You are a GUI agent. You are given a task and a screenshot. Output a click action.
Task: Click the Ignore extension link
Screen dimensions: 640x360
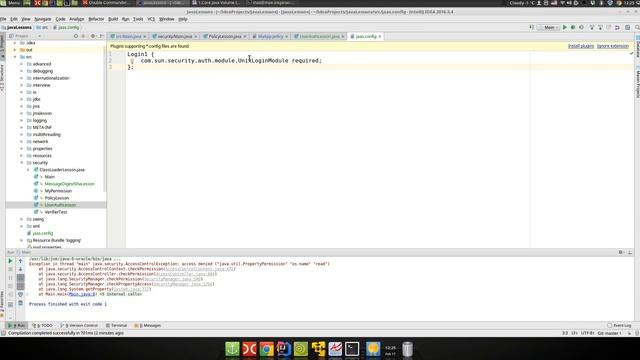[613, 46]
